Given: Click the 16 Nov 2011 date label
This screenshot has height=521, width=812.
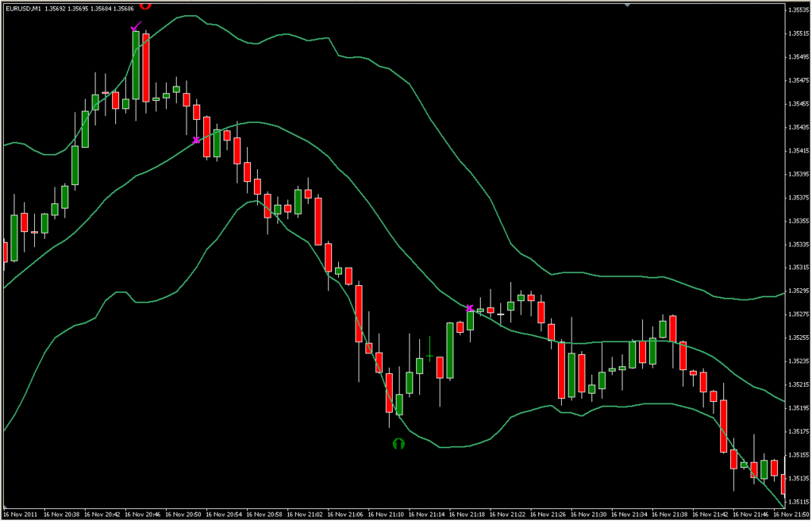Looking at the screenshot, I should (x=20, y=515).
